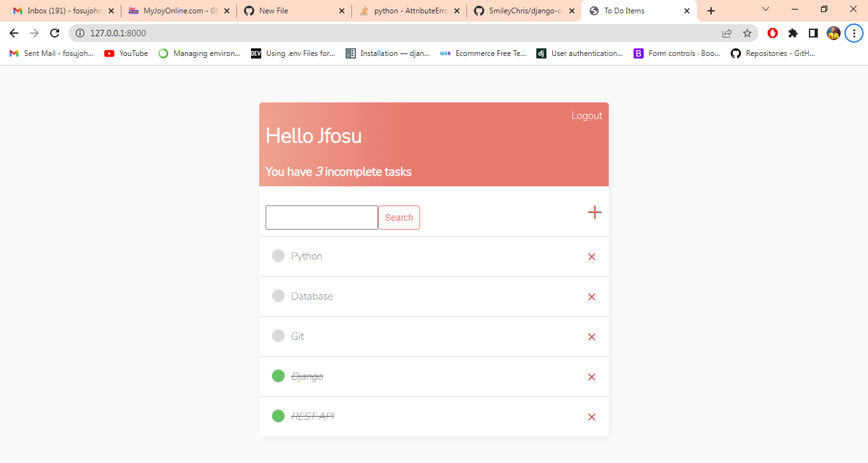Image resolution: width=868 pixels, height=463 pixels.
Task: Open the YouTube bookmark
Action: pos(126,53)
